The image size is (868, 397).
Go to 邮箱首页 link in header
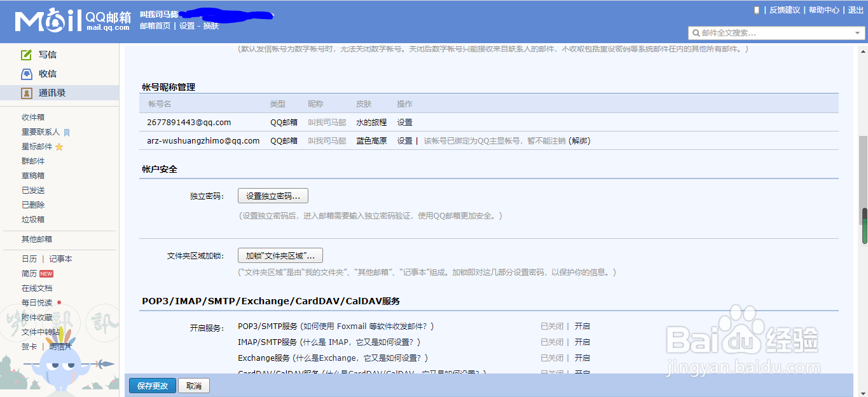(155, 26)
